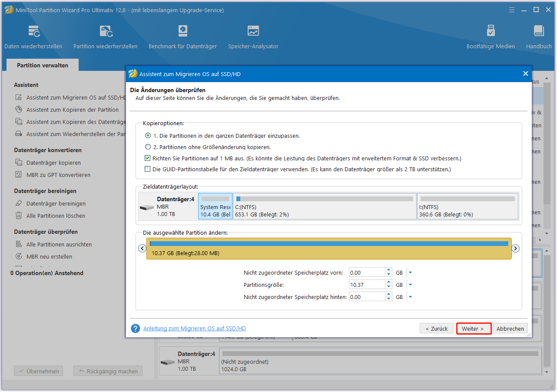The height and width of the screenshot is (392, 557).
Task: Click yellow partition size slider bar
Action: (329, 249)
